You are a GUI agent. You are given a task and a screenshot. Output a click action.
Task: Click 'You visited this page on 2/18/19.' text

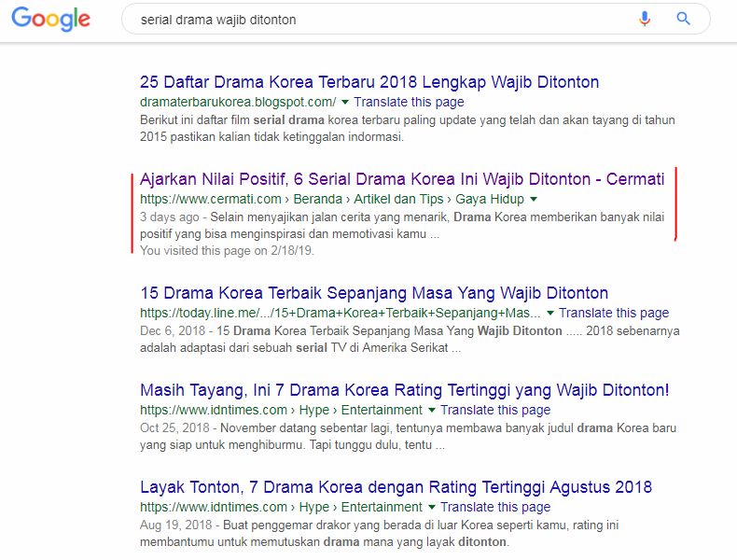227,251
